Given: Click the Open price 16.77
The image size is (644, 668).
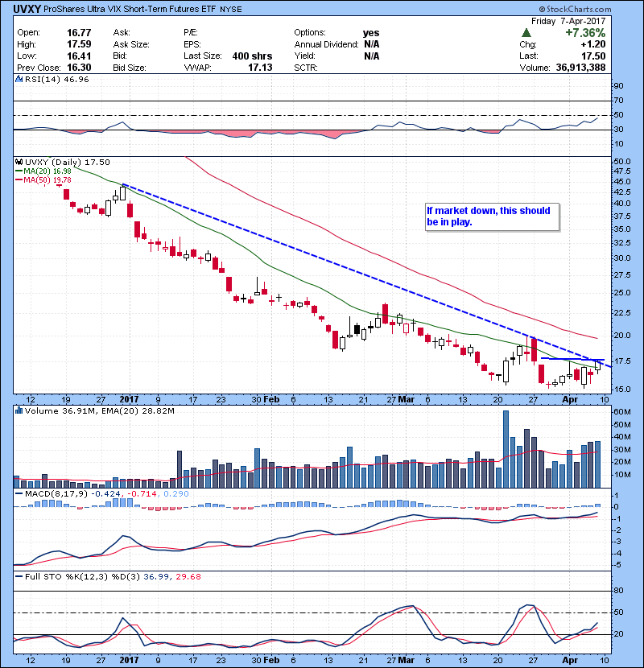Looking at the screenshot, I should pos(79,33).
